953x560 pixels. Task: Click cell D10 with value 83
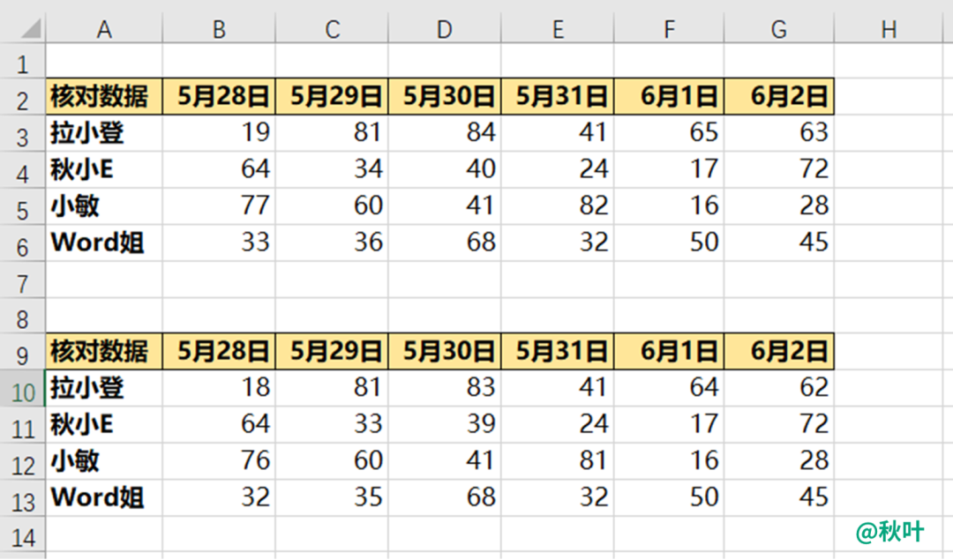[444, 387]
